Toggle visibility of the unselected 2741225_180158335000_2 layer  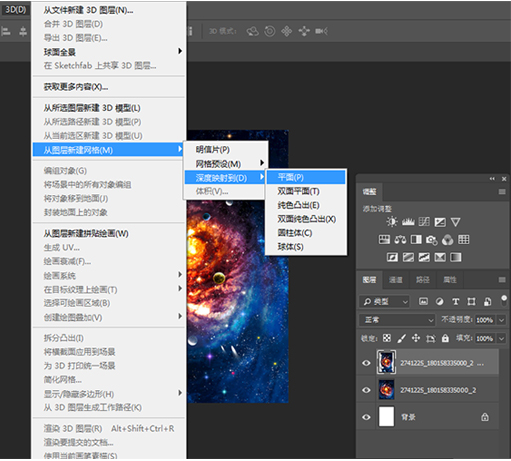coord(366,390)
